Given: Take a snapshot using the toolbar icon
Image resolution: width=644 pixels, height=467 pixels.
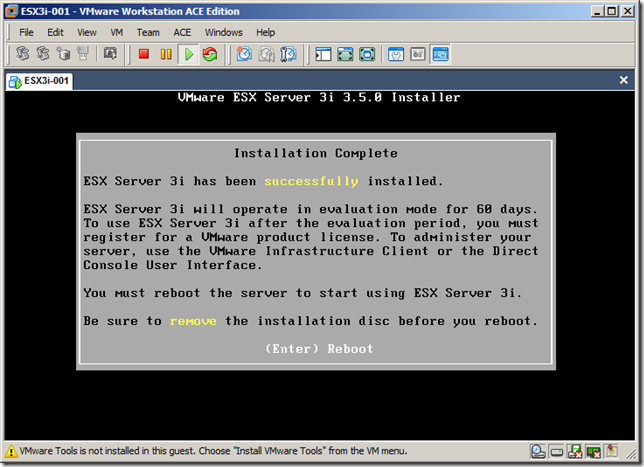Looking at the screenshot, I should [x=243, y=55].
